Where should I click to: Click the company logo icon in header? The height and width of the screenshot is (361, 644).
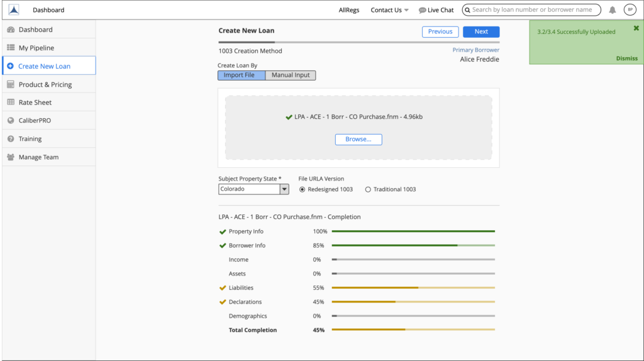coord(14,9)
